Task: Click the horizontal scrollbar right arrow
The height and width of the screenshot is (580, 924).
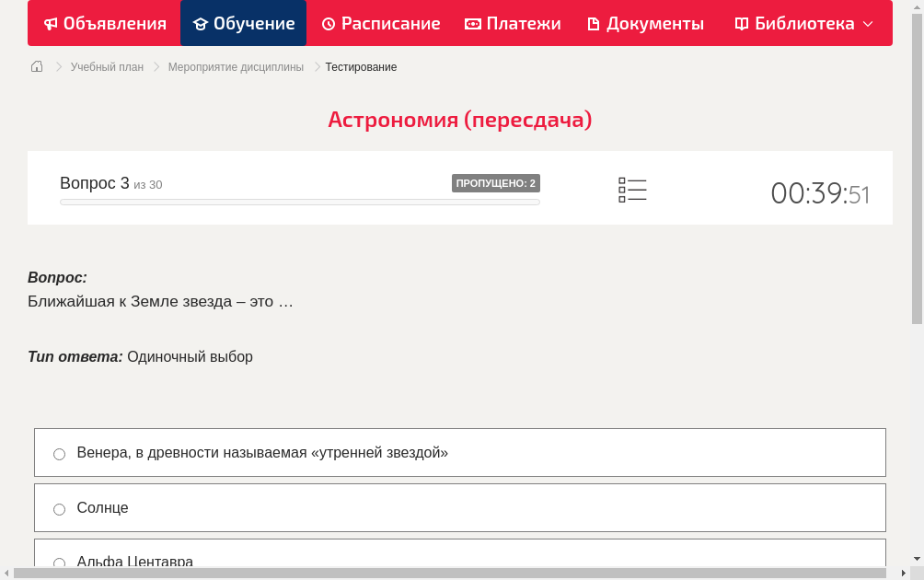Action: [x=906, y=574]
